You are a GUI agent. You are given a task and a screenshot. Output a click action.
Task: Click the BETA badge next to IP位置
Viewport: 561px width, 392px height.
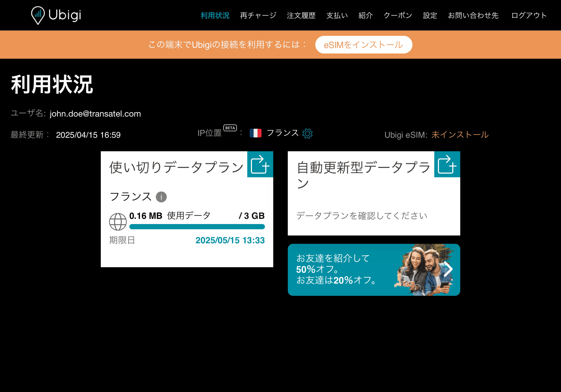[230, 128]
